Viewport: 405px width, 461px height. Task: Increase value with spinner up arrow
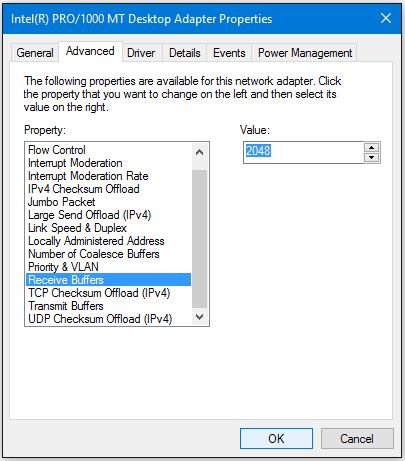[x=371, y=147]
